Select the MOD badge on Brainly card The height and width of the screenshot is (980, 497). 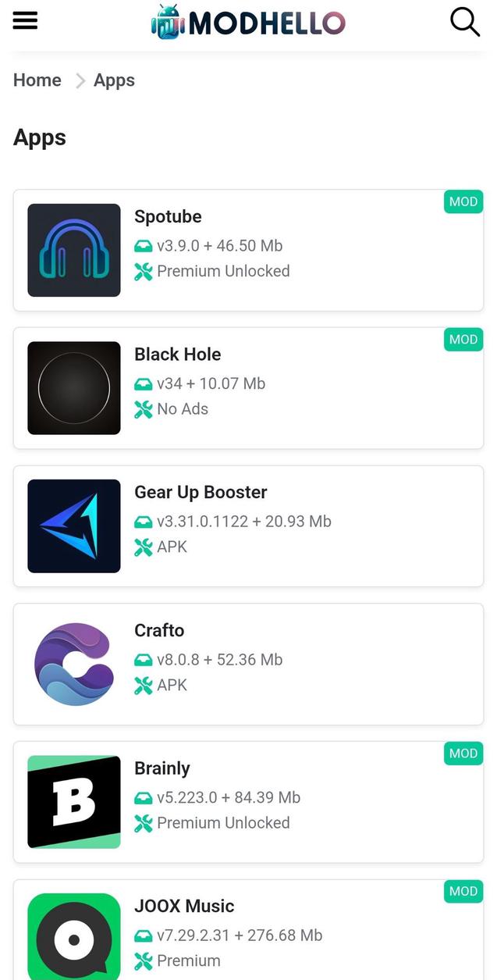(463, 754)
